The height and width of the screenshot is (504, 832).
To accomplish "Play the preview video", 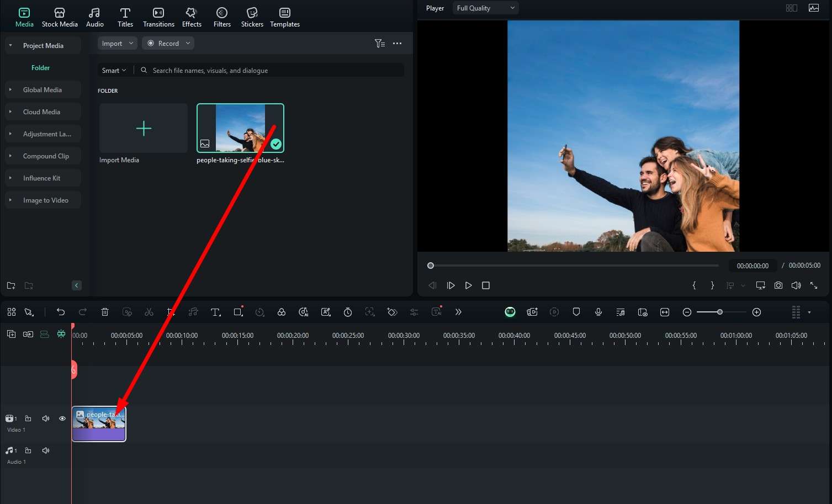I will click(x=468, y=285).
